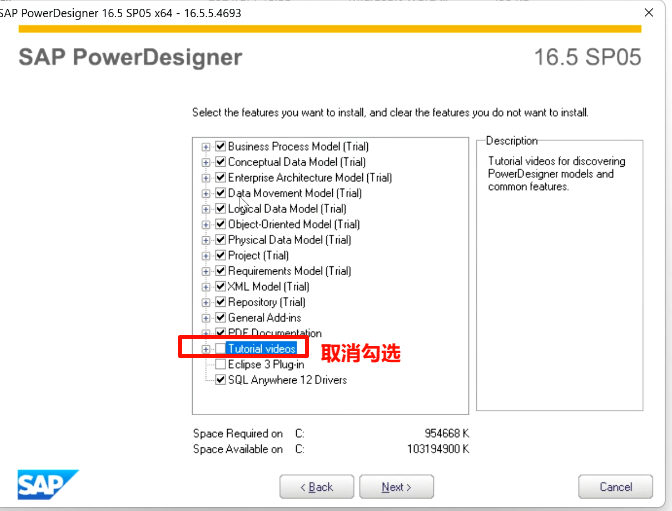672x511 pixels.
Task: Enable the Eclipse 3 Plug-in checkbox
Action: 220,364
